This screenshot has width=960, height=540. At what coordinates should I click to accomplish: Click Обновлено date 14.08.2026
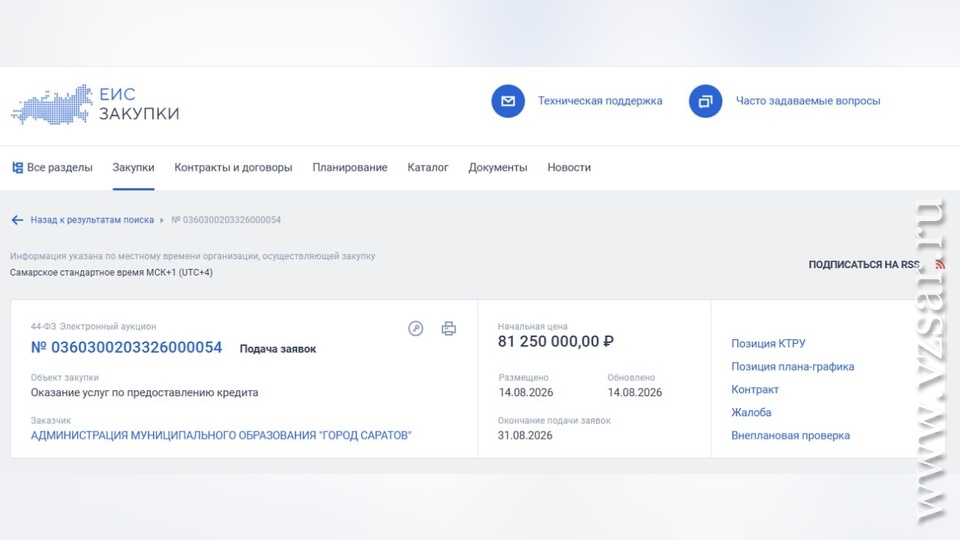(635, 392)
